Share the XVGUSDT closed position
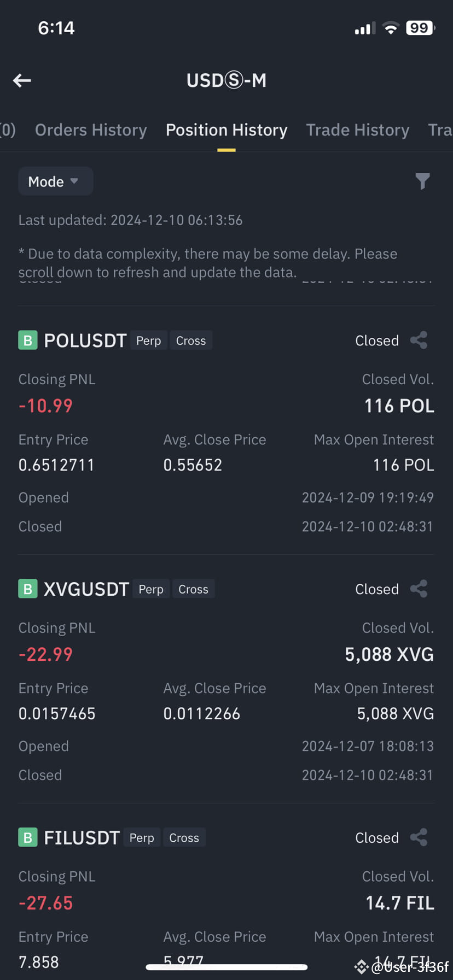 pos(419,589)
